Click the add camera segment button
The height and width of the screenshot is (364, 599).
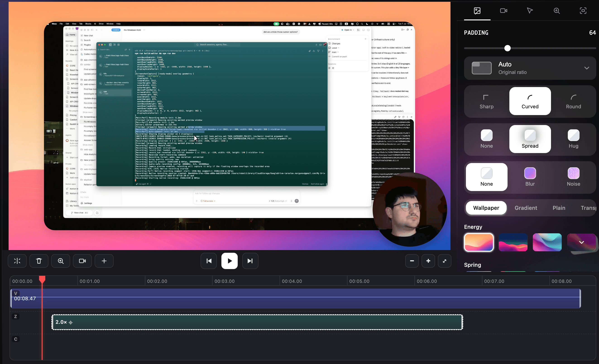tap(82, 261)
